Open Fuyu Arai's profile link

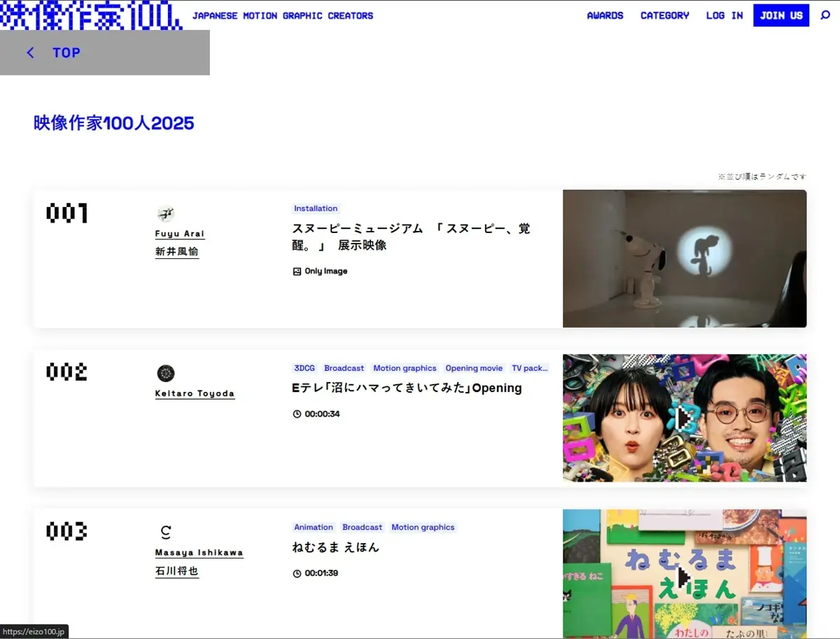pos(179,233)
